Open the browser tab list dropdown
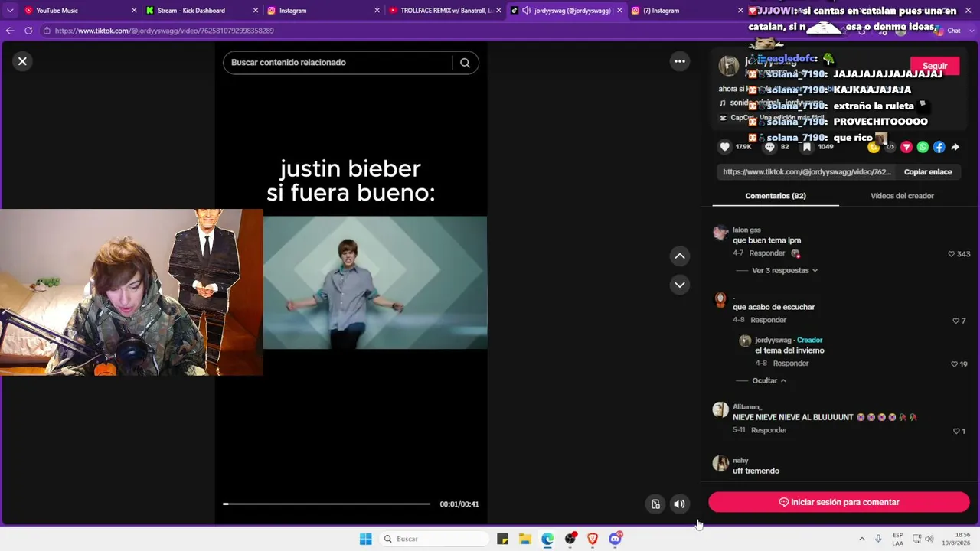The height and width of the screenshot is (551, 980). 9,11
